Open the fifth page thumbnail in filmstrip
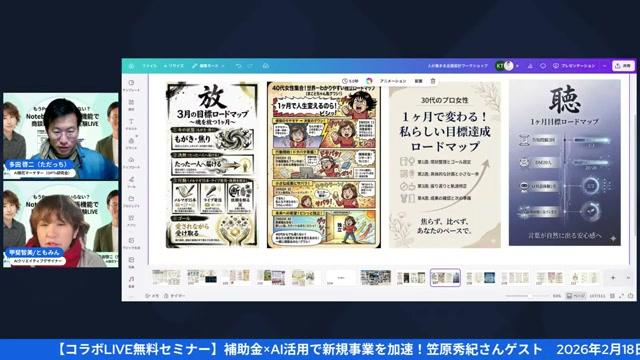This screenshot has width=640, height=360. pos(305,278)
